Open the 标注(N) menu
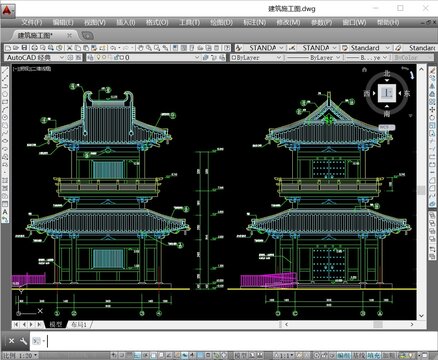 254,22
